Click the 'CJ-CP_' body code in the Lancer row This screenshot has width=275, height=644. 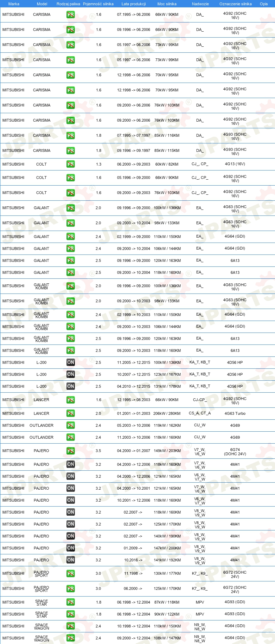200,400
